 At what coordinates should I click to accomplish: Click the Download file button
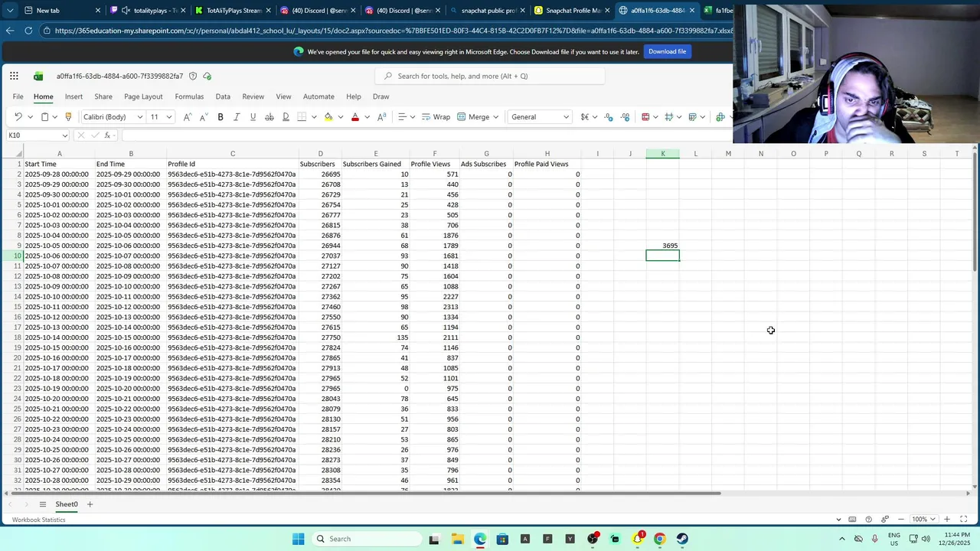click(667, 51)
